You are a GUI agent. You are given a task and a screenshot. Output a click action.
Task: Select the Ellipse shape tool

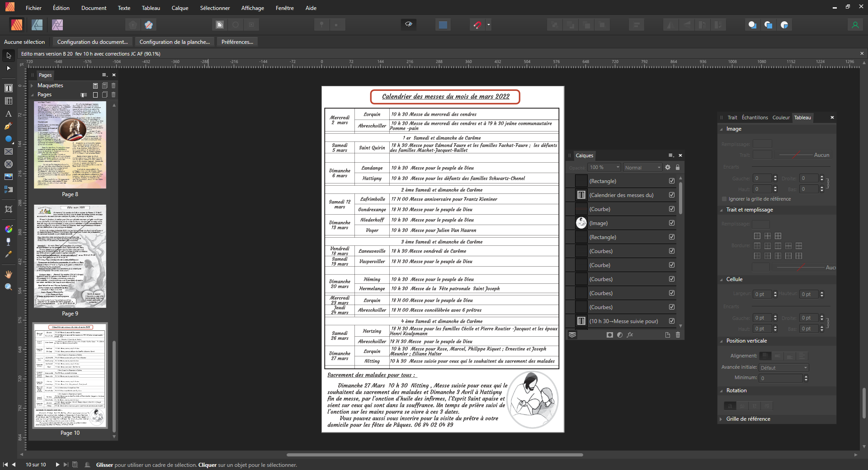click(8, 139)
